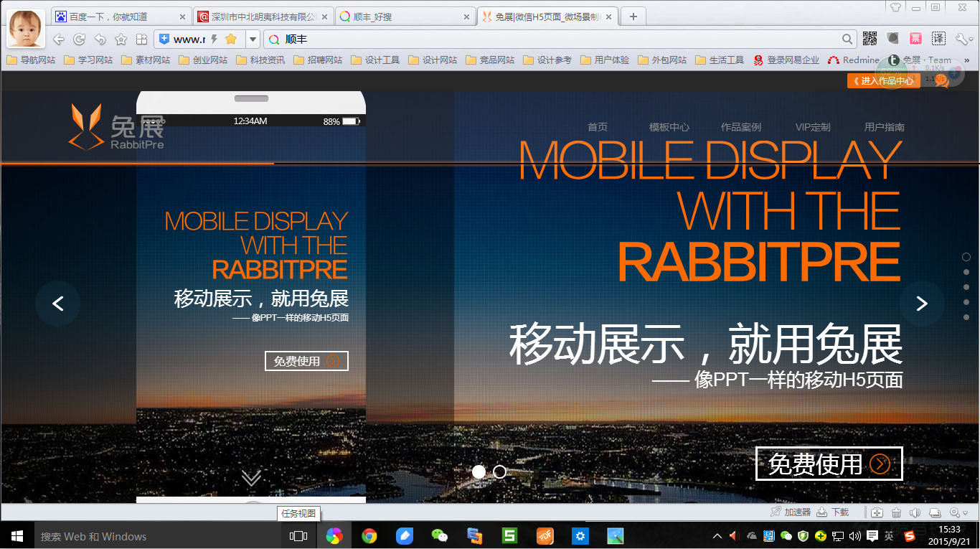Open the QR code toolbar icon

(870, 39)
